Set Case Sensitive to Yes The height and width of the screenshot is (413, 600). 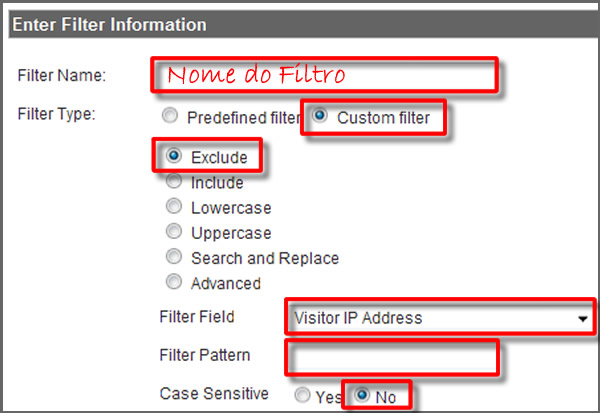point(300,395)
